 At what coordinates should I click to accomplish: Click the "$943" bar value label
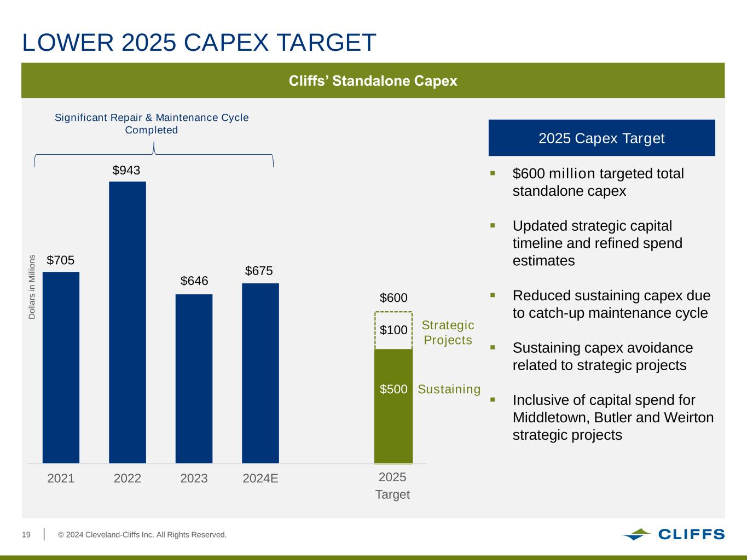tap(126, 171)
